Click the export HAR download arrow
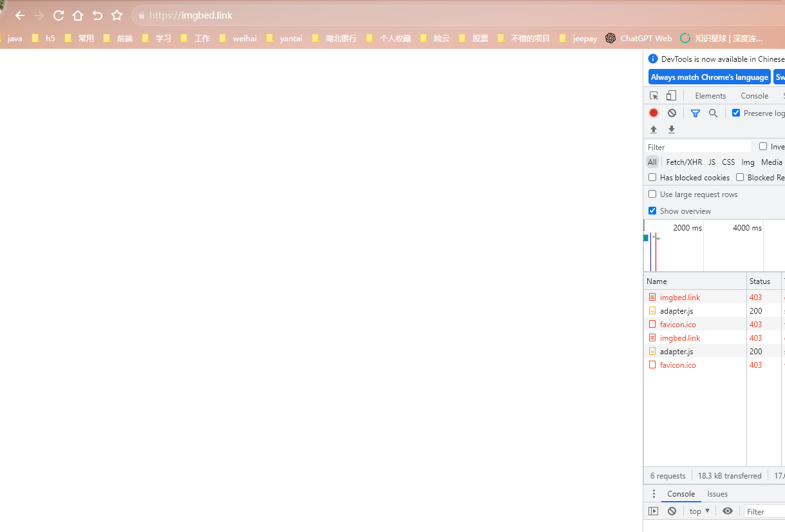 click(672, 129)
